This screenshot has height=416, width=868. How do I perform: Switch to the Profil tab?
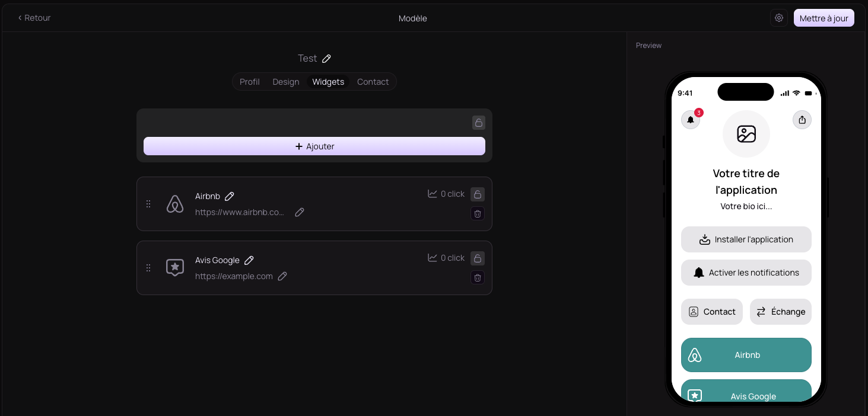[x=250, y=82]
